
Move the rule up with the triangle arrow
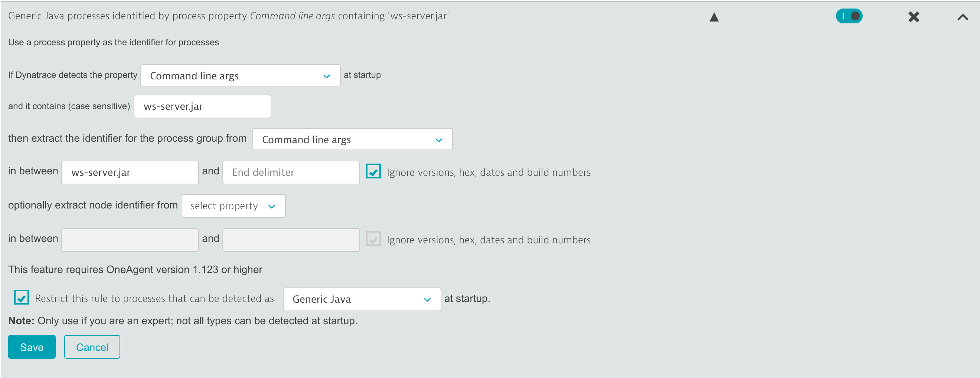click(714, 17)
